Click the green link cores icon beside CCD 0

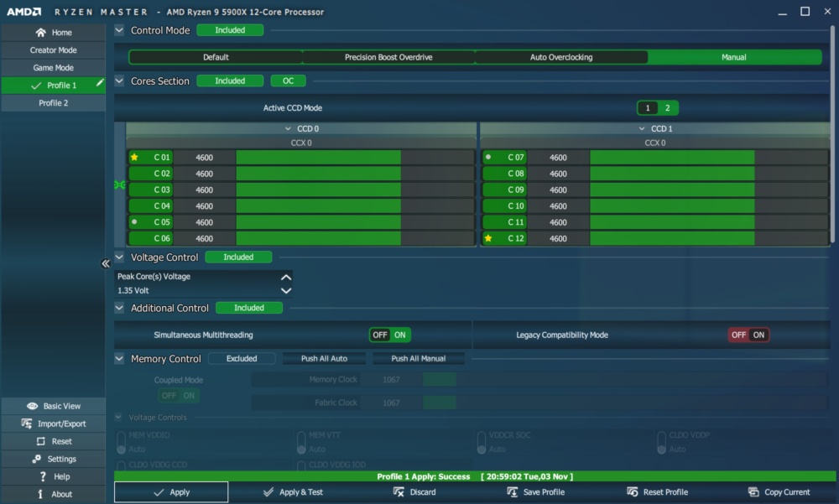click(119, 184)
